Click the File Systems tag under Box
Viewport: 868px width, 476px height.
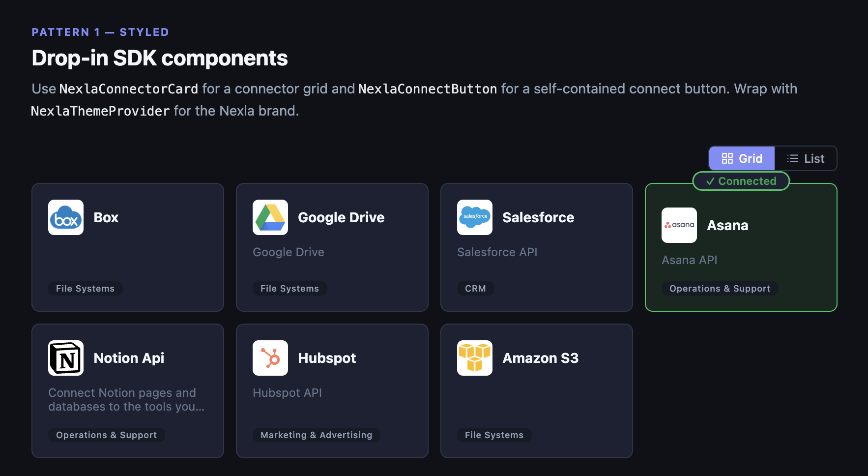pyautogui.click(x=86, y=288)
